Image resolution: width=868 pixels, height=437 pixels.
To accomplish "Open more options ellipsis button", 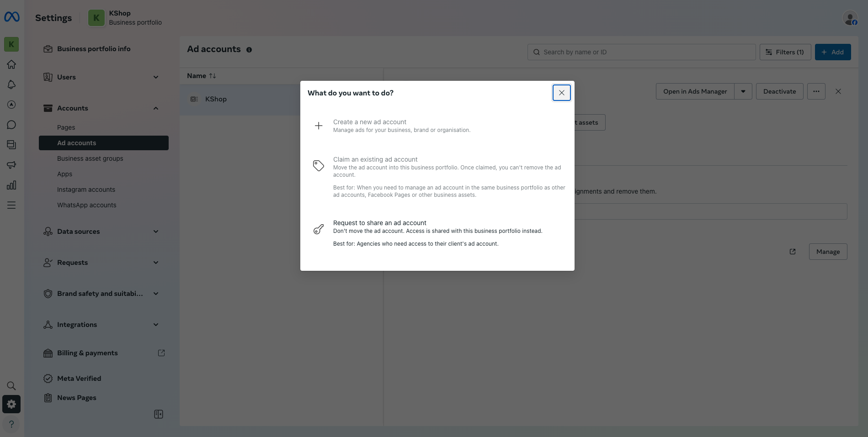I will coord(816,91).
